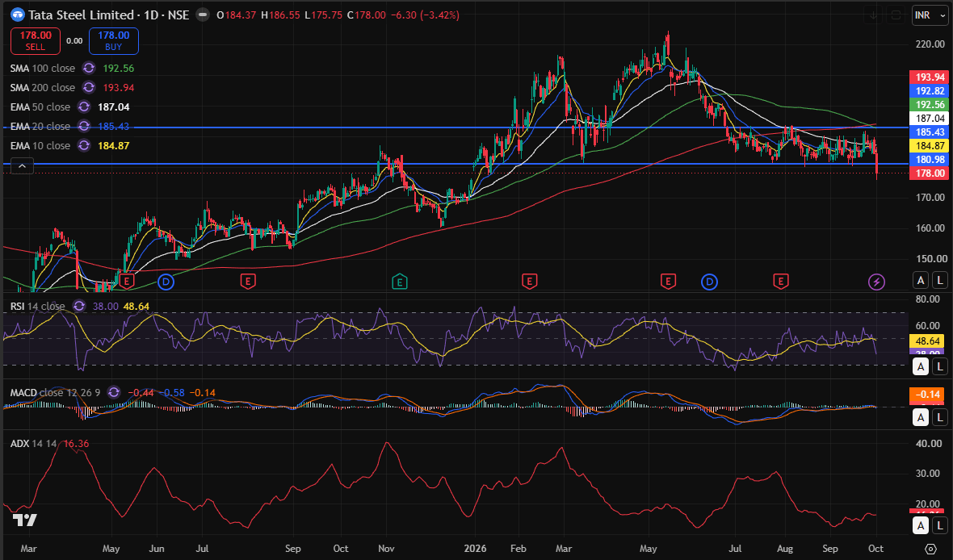Open the green earnings marker near Nov
The height and width of the screenshot is (560, 953).
pos(399,282)
